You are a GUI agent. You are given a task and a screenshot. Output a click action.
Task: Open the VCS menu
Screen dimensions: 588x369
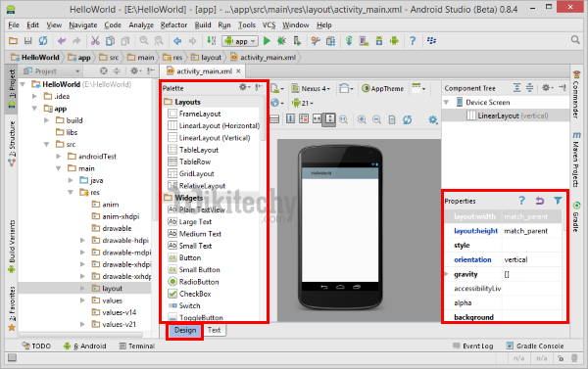269,25
